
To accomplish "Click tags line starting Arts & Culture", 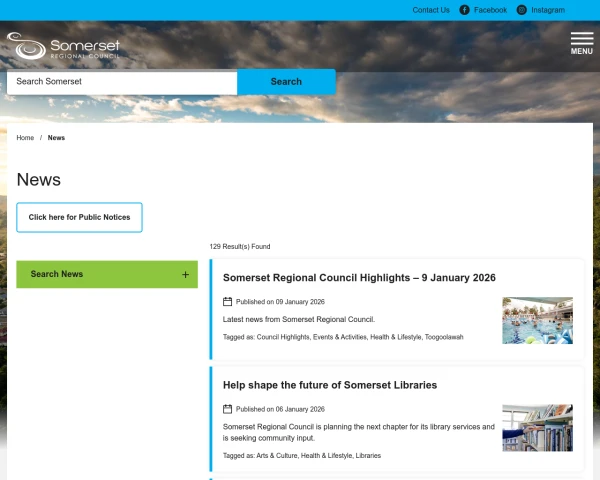I will coord(302,456).
